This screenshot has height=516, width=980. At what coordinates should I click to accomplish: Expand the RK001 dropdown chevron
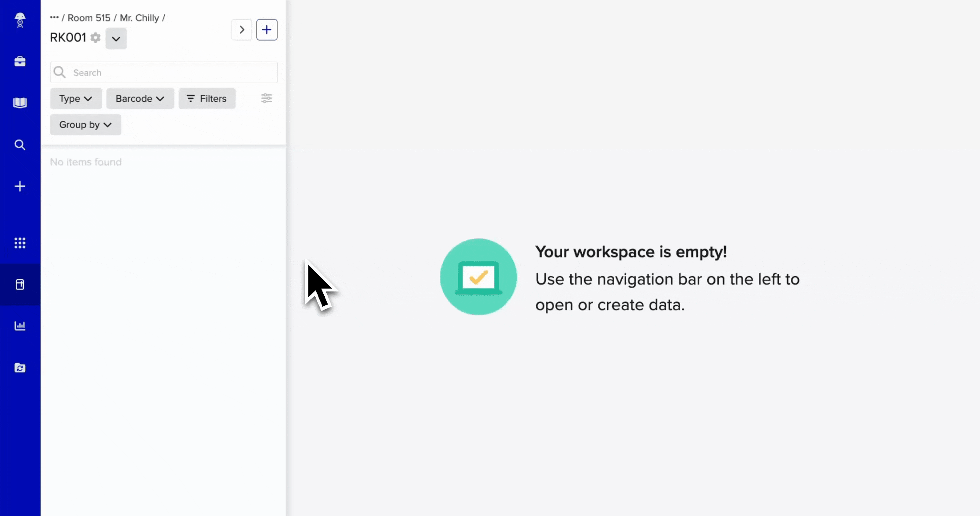tap(116, 39)
